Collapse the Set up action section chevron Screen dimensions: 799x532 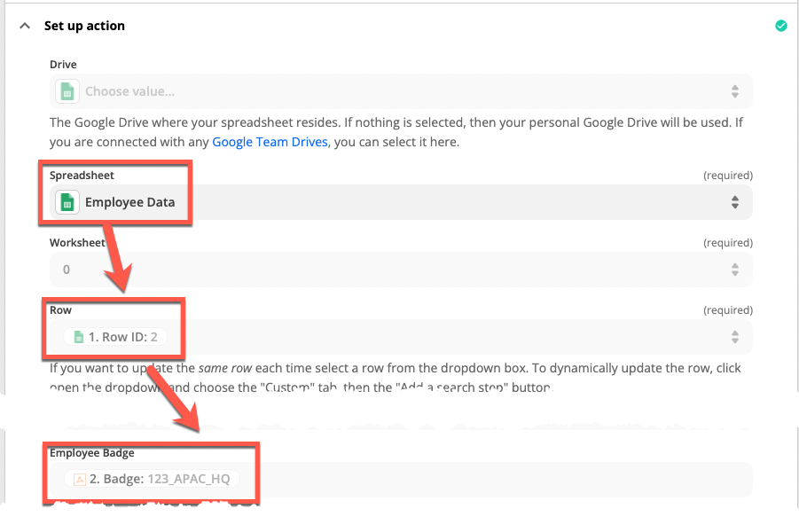[x=24, y=26]
